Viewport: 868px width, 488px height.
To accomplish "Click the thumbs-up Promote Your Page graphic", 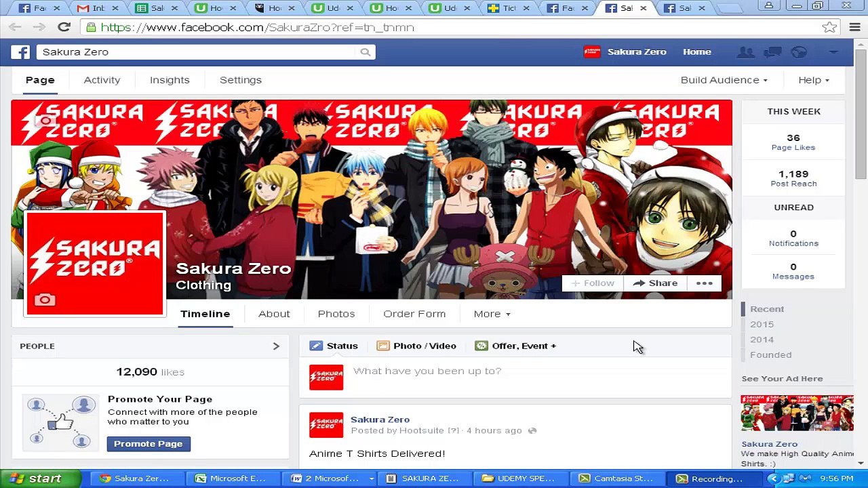I will pos(60,422).
